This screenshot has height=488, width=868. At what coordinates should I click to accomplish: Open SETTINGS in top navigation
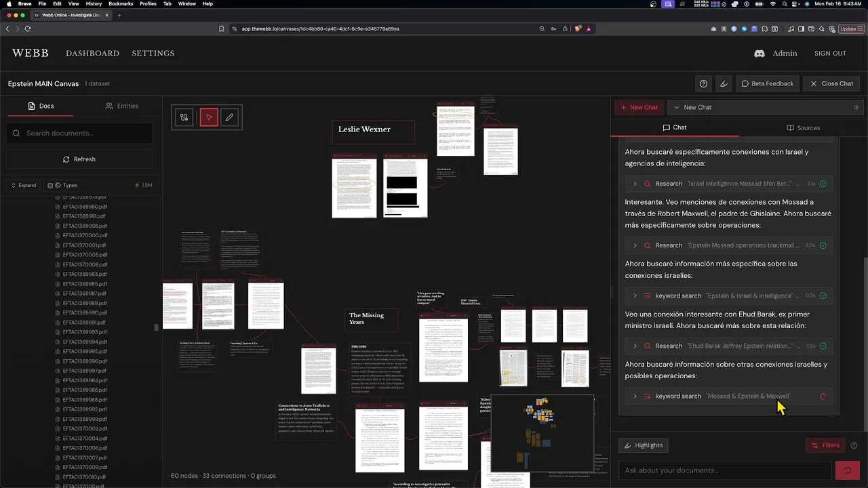[x=153, y=54]
